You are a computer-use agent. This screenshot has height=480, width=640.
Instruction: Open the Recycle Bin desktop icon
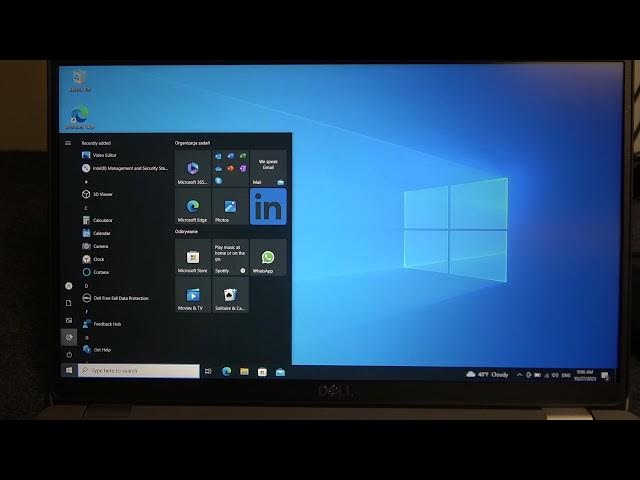click(78, 80)
